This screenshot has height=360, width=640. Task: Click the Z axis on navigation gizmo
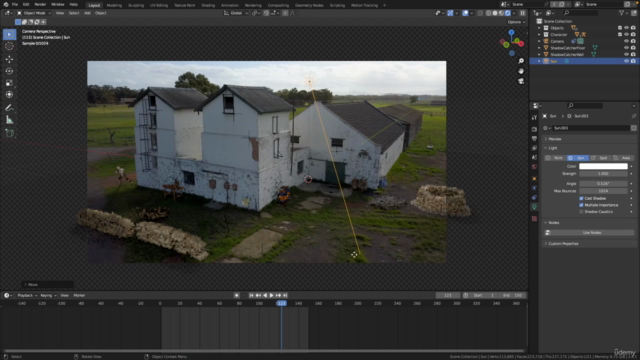tap(511, 32)
